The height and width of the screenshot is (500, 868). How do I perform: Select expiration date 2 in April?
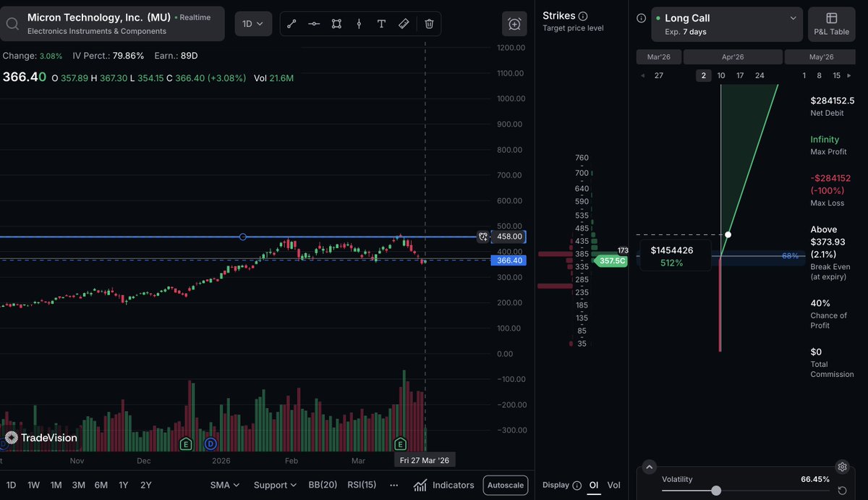[x=703, y=75]
